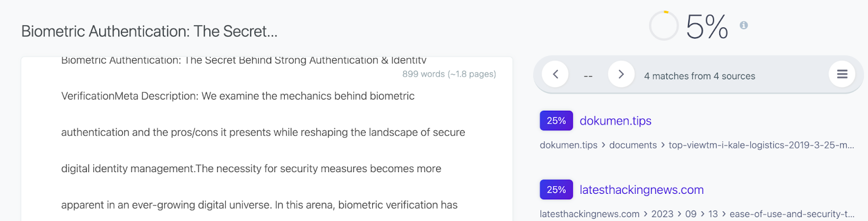Select the 25% badge for latesthackingnews.com
Viewport: 868px width, 221px height.
point(556,190)
